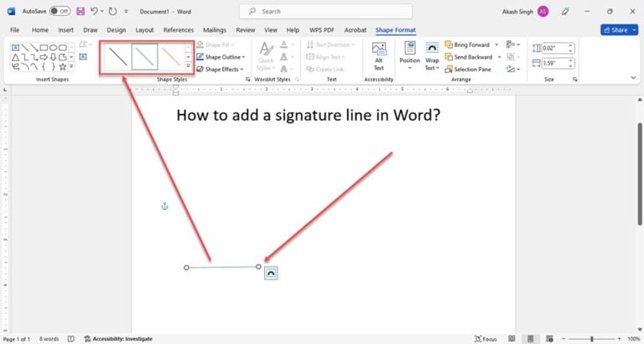Screen dimensions: 644x344
Task: Open the Rotate objects dropdown
Action: click(x=512, y=69)
